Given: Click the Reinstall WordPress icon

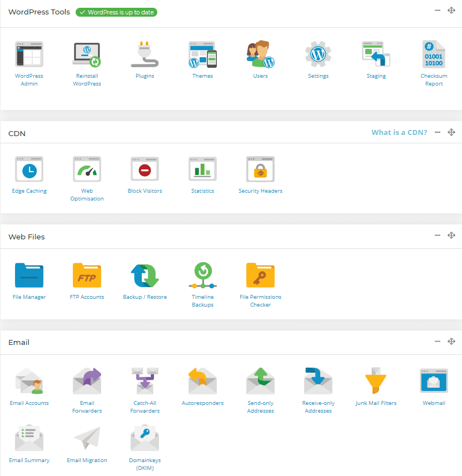Looking at the screenshot, I should (87, 54).
